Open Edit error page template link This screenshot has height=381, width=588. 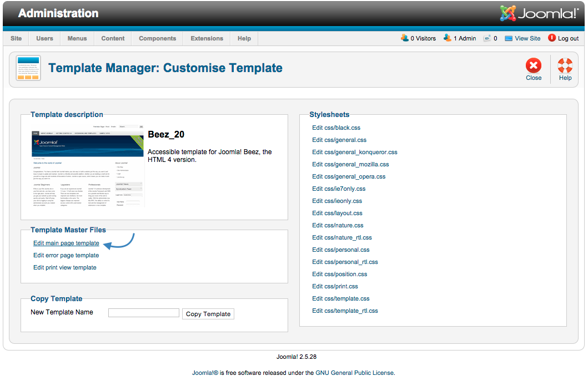click(x=66, y=255)
